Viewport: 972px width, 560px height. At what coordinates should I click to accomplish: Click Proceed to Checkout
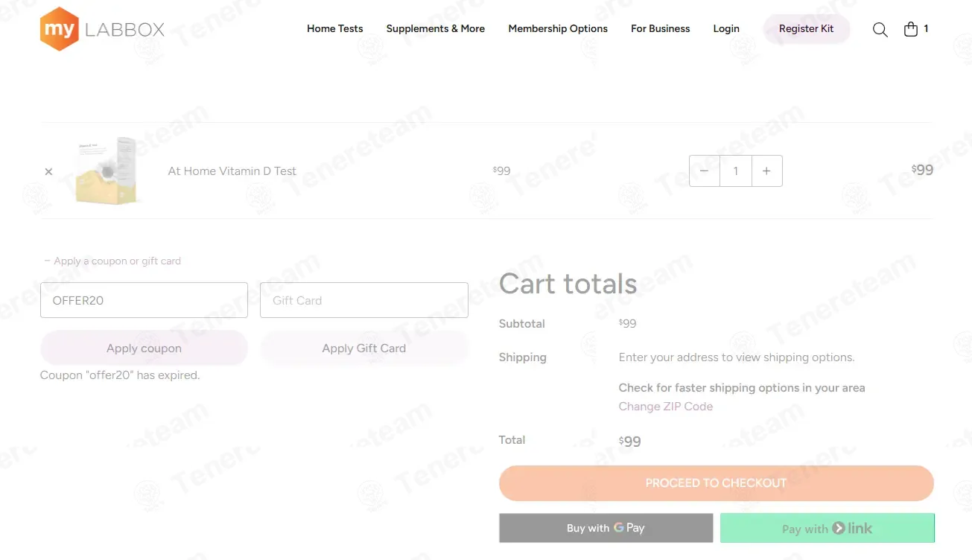pos(717,483)
